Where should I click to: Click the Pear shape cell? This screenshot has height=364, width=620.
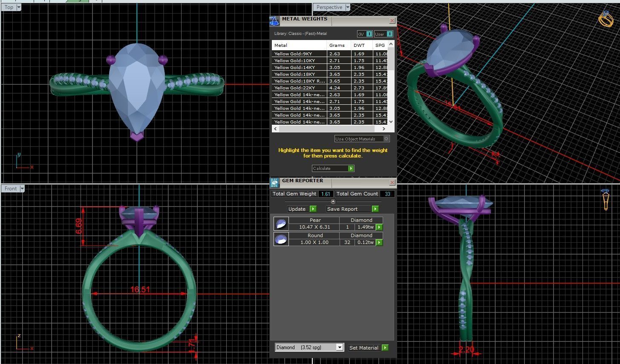(314, 220)
